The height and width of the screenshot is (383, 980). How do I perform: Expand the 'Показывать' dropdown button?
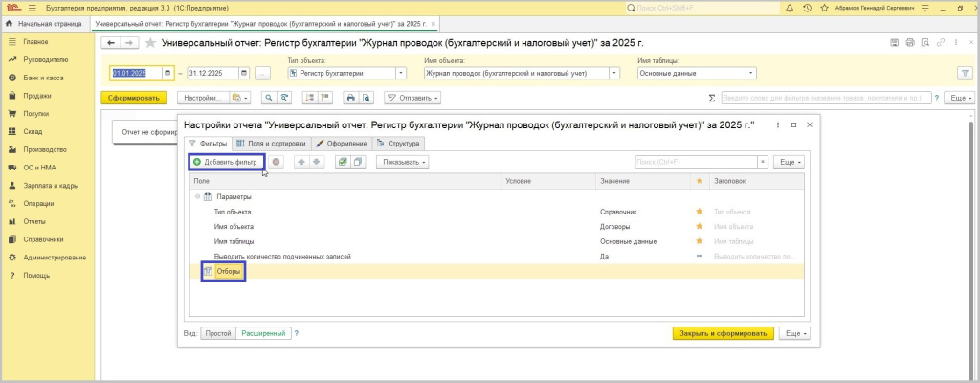pos(402,162)
